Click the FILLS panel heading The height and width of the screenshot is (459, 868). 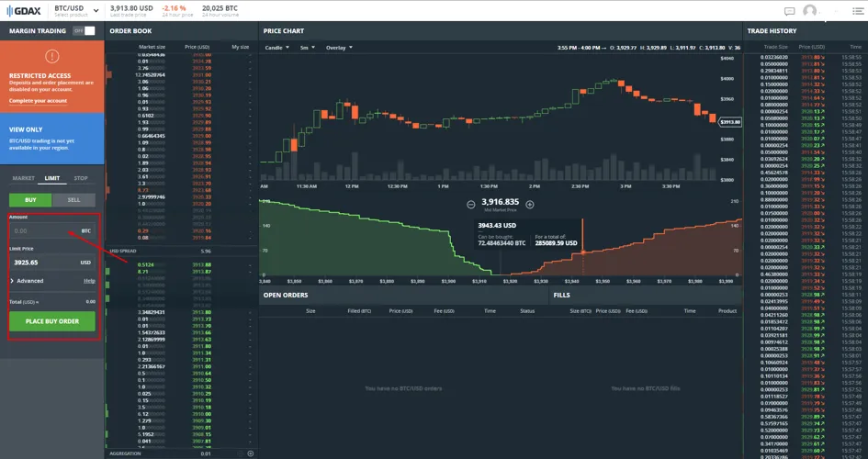click(x=561, y=296)
